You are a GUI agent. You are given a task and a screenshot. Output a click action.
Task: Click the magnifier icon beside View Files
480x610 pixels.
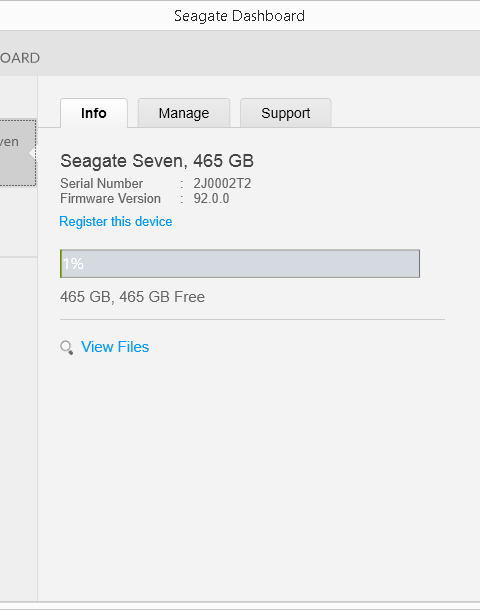(67, 347)
